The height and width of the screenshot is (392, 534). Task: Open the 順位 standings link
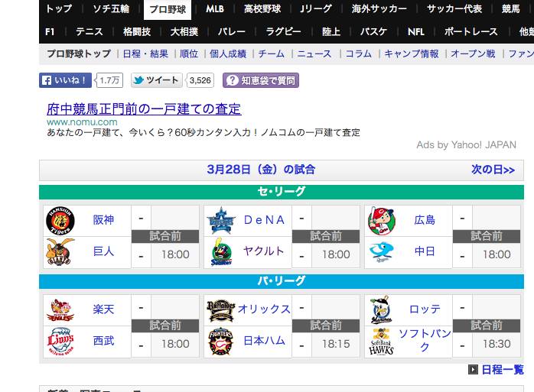pos(189,53)
